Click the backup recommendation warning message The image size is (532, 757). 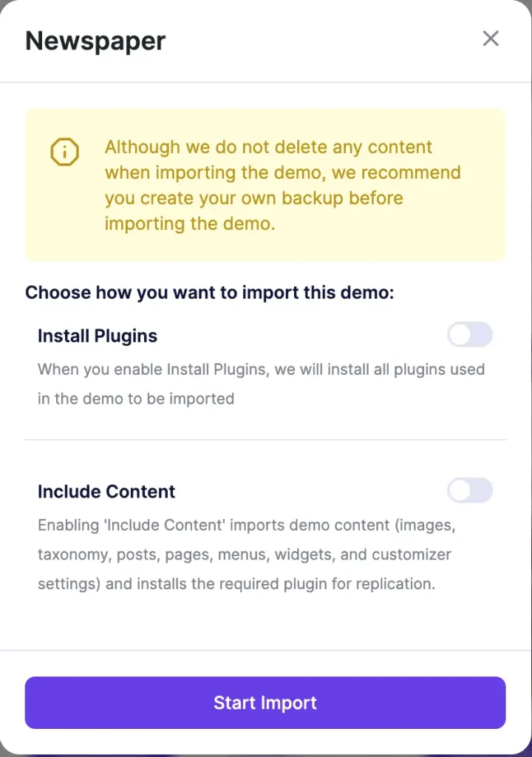(x=282, y=185)
